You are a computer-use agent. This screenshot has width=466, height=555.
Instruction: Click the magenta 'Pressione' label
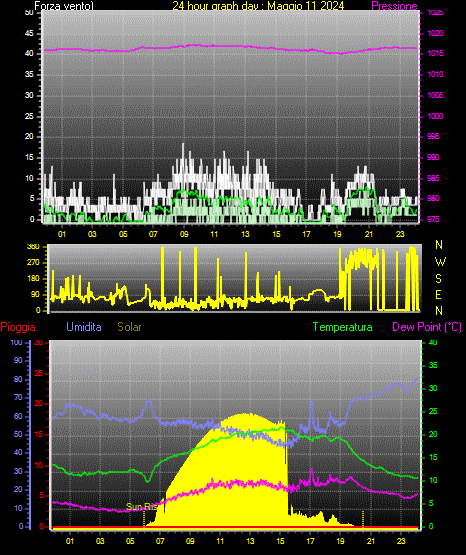[x=394, y=6]
